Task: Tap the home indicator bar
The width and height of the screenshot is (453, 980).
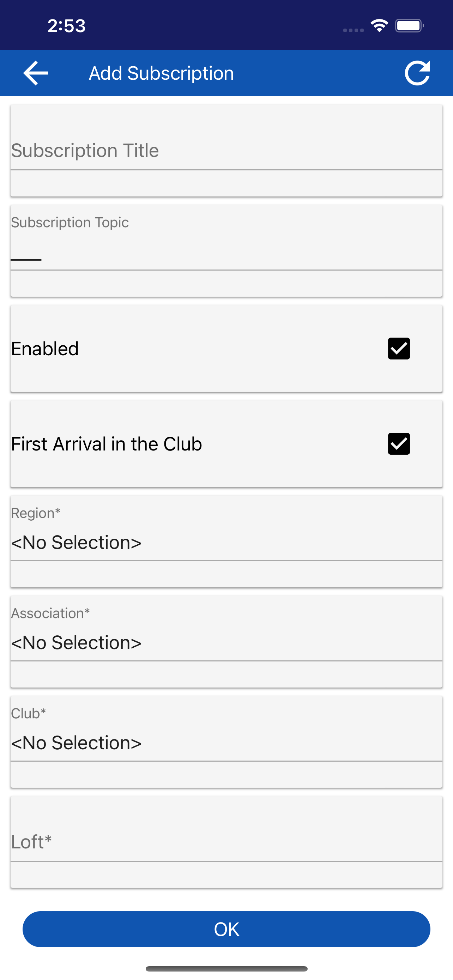Action: pos(226,969)
